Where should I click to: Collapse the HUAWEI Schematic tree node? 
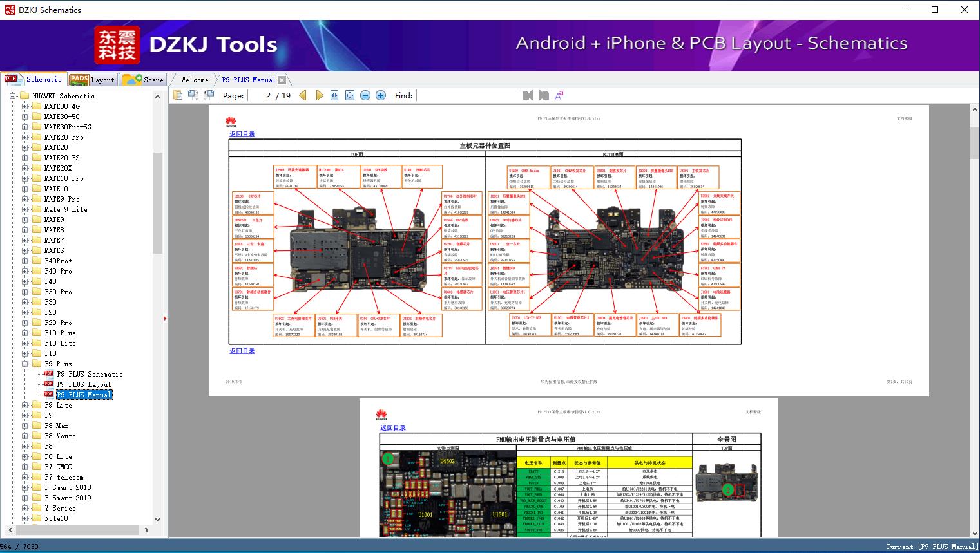point(12,96)
